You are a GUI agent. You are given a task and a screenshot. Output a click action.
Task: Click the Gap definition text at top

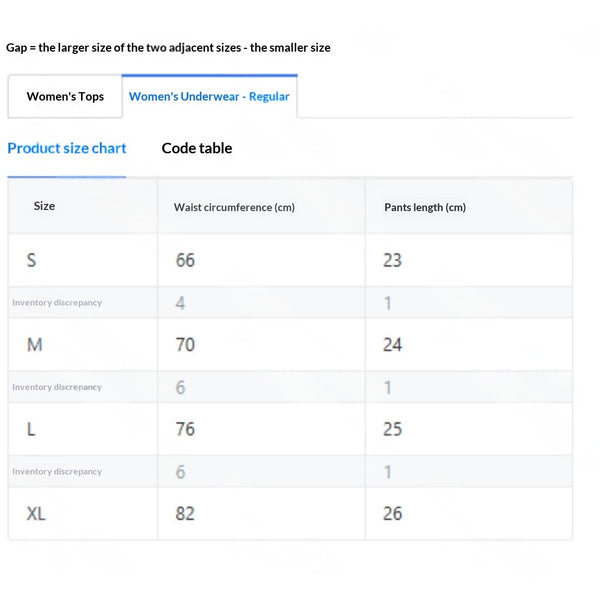coord(168,48)
